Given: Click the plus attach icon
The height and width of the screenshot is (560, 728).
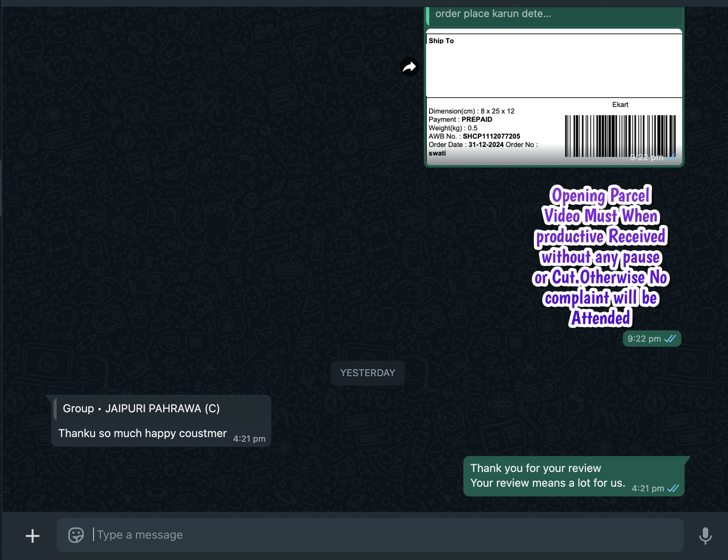Looking at the screenshot, I should [33, 536].
